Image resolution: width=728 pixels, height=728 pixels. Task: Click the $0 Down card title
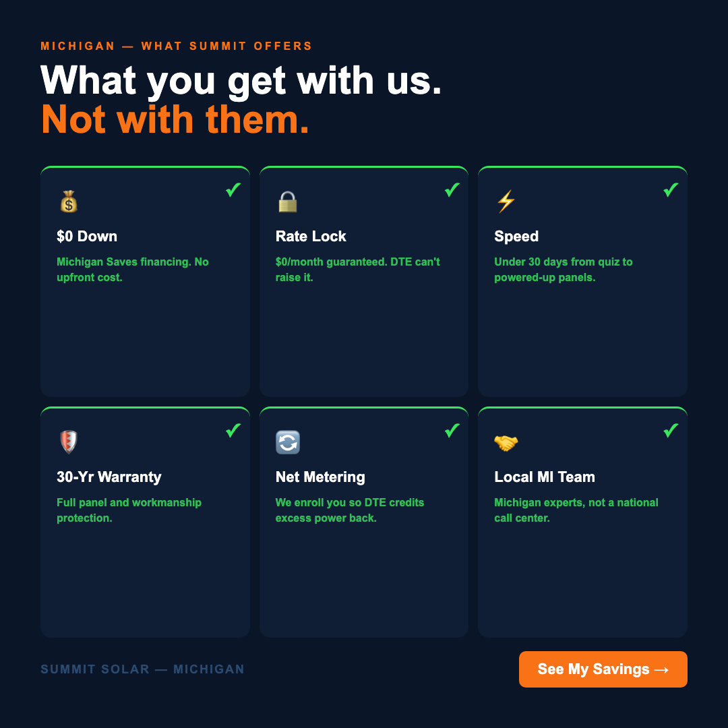[87, 237]
